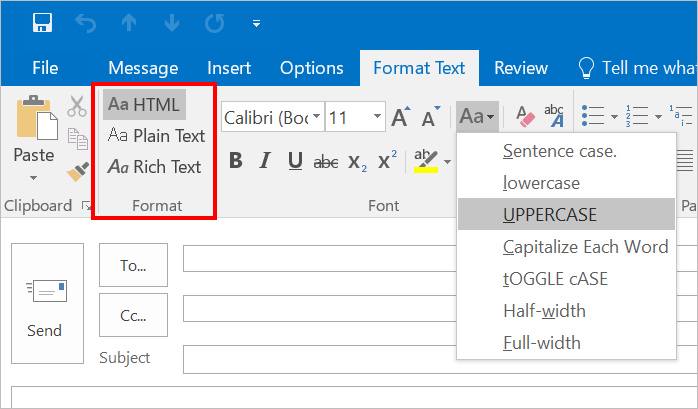
Task: Expand the Paste options arrow
Action: pos(33,178)
